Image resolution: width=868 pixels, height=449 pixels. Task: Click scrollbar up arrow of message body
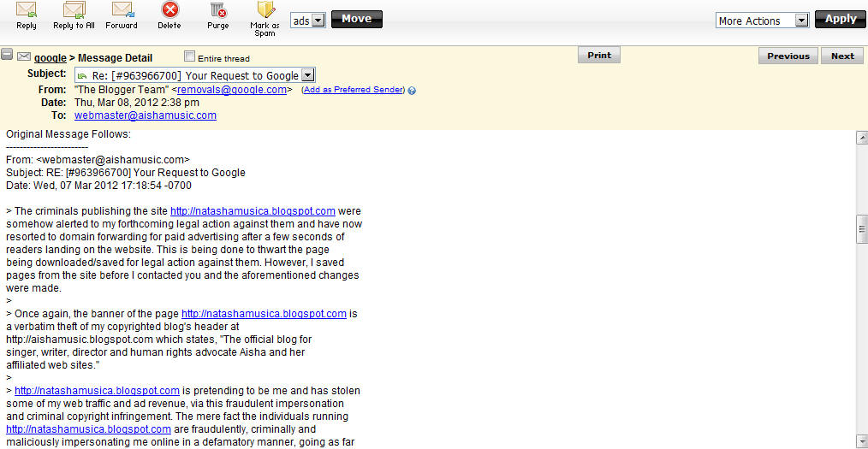[x=862, y=137]
